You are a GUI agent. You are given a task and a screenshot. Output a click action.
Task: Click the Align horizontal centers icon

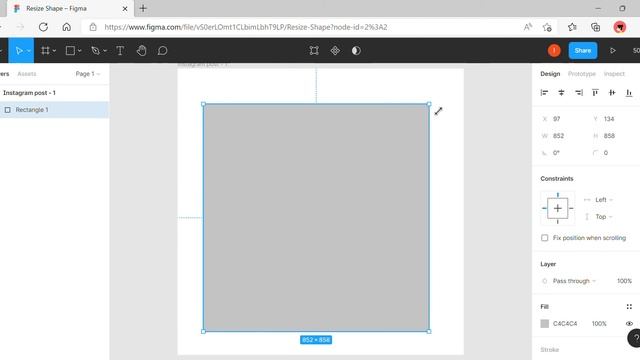[x=561, y=93]
